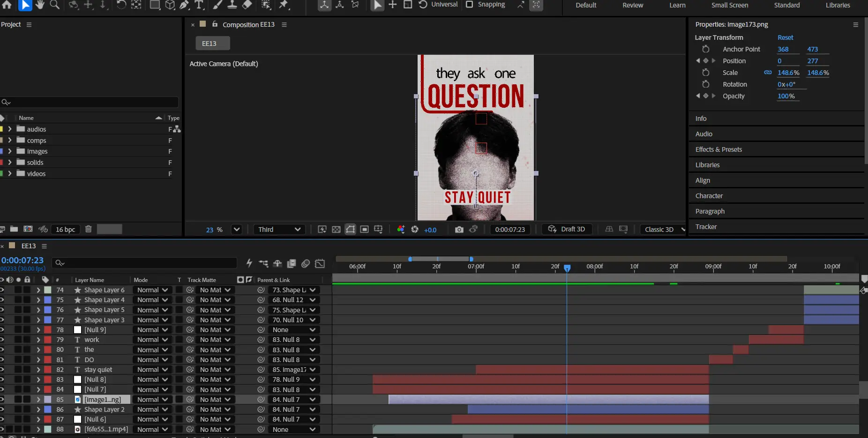This screenshot has height=438, width=868.
Task: Toggle Position stopwatch keyframe diamond
Action: [705, 61]
